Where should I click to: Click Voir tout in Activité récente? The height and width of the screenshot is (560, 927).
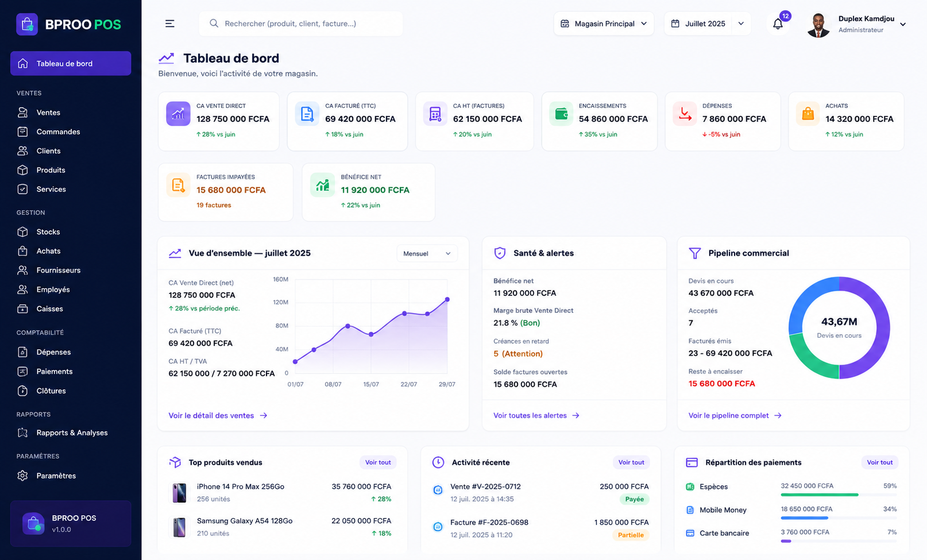[631, 462]
